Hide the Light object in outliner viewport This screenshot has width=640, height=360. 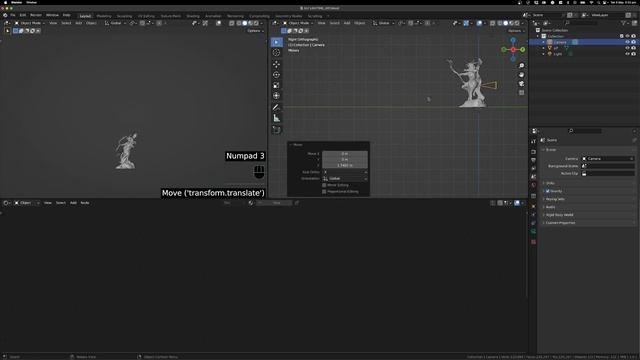coord(627,54)
